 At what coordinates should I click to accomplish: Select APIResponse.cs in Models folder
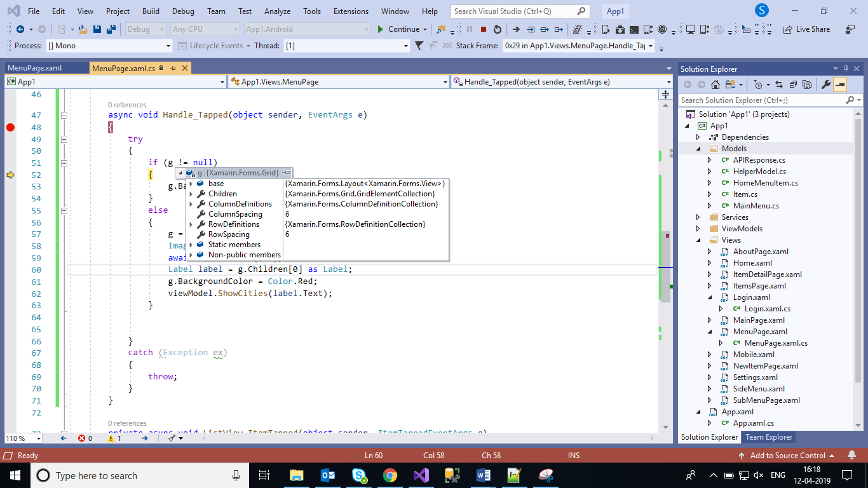(x=759, y=160)
